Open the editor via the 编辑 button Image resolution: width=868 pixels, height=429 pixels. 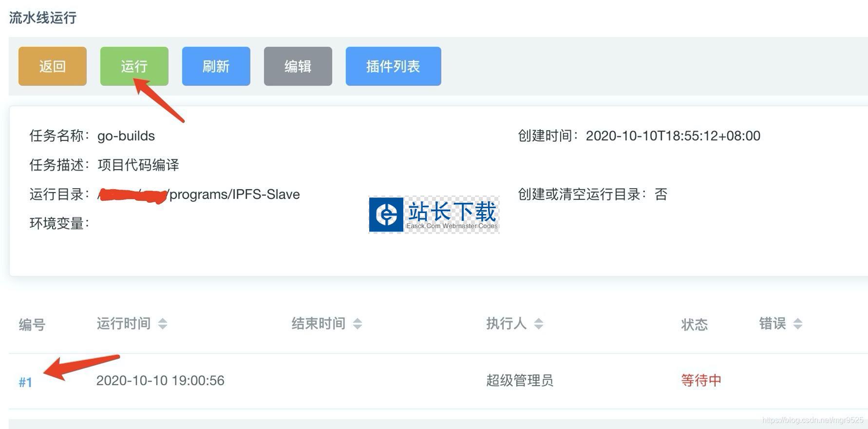(298, 66)
